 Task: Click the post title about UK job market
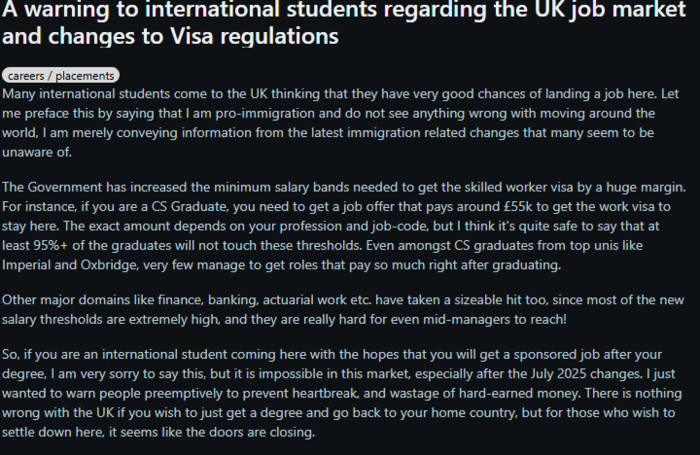click(344, 22)
